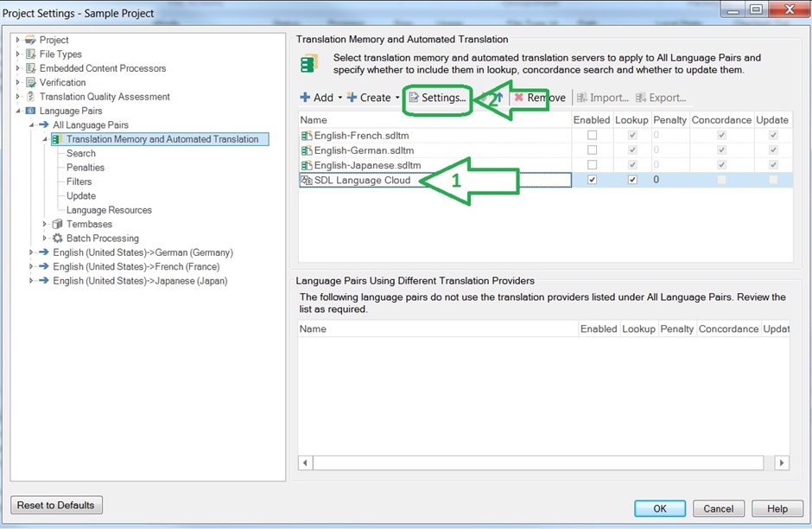Toggle Lookup checkbox for SDL Language Cloud
Image resolution: width=812 pixels, height=529 pixels.
coord(632,180)
